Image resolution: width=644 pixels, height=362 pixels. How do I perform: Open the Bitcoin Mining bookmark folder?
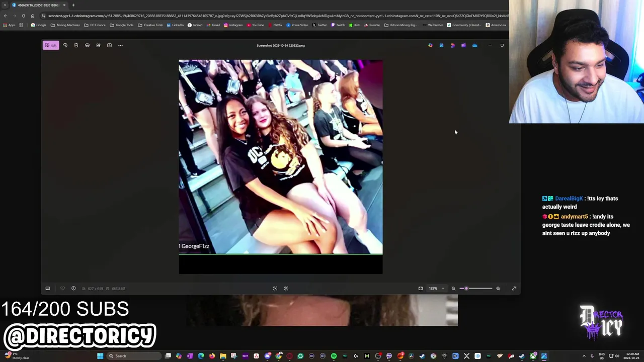[x=400, y=25]
